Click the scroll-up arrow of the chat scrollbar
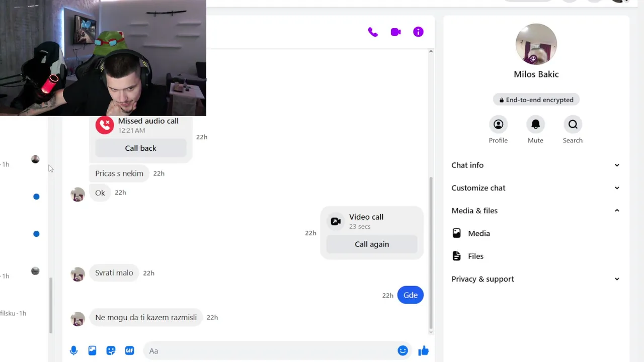The image size is (644, 362). (431, 52)
